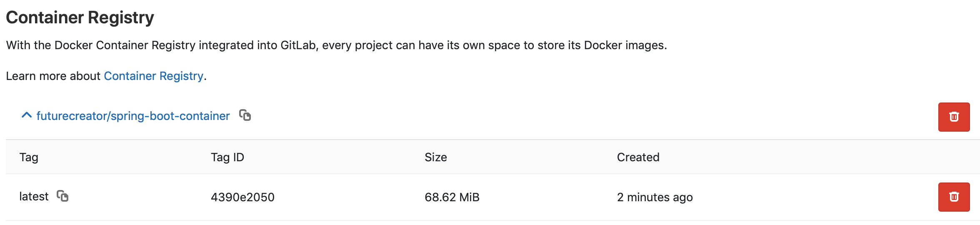This screenshot has width=980, height=225.
Task: Copy the futurecreator/spring-boot-container repository path
Action: click(x=245, y=115)
